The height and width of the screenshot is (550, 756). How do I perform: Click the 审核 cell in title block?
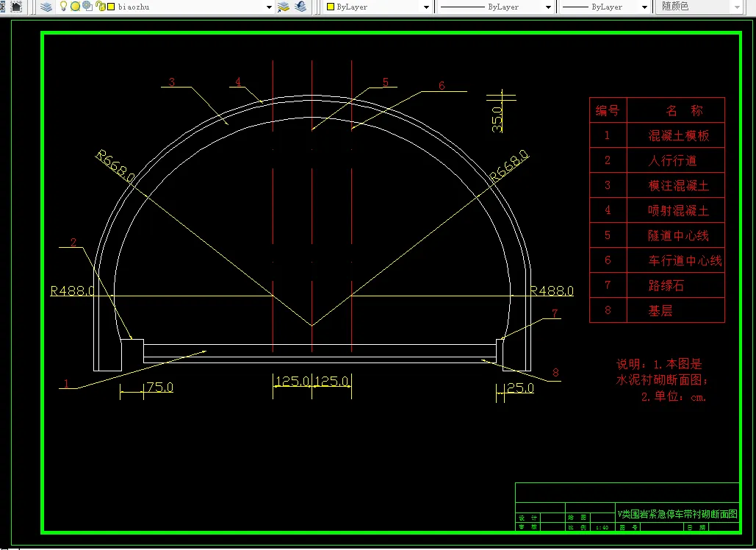click(528, 527)
